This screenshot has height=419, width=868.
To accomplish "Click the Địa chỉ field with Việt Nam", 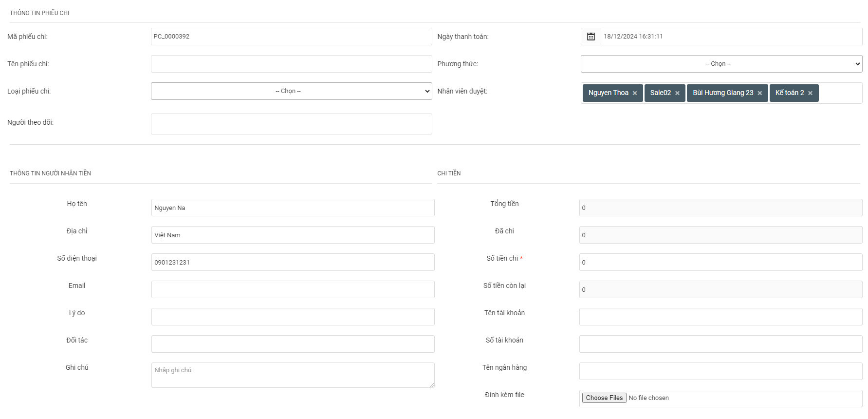I will (x=293, y=235).
